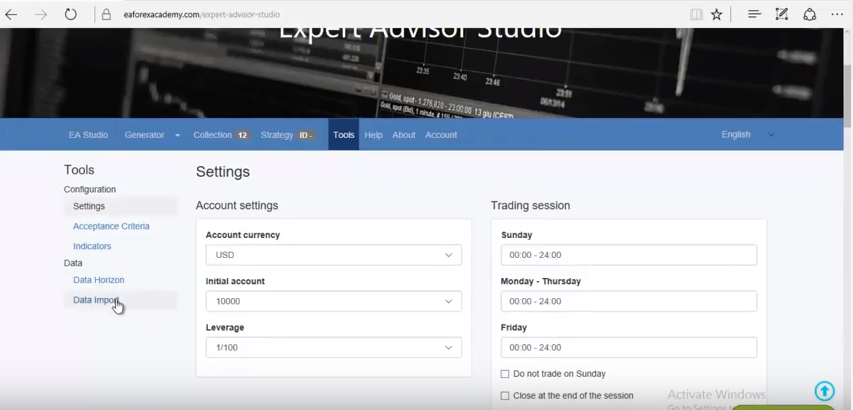Click the scroll-to-top arrow button
The height and width of the screenshot is (410, 853).
(824, 391)
